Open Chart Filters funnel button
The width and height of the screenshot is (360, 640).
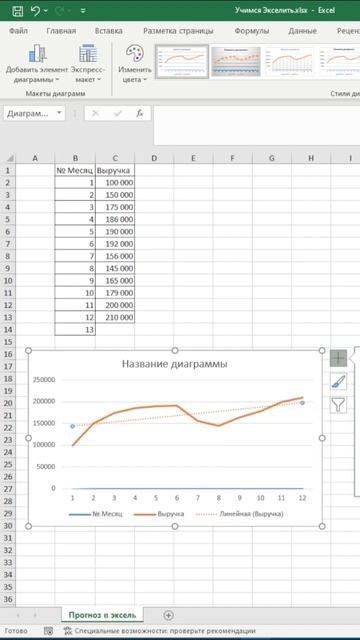(338, 405)
